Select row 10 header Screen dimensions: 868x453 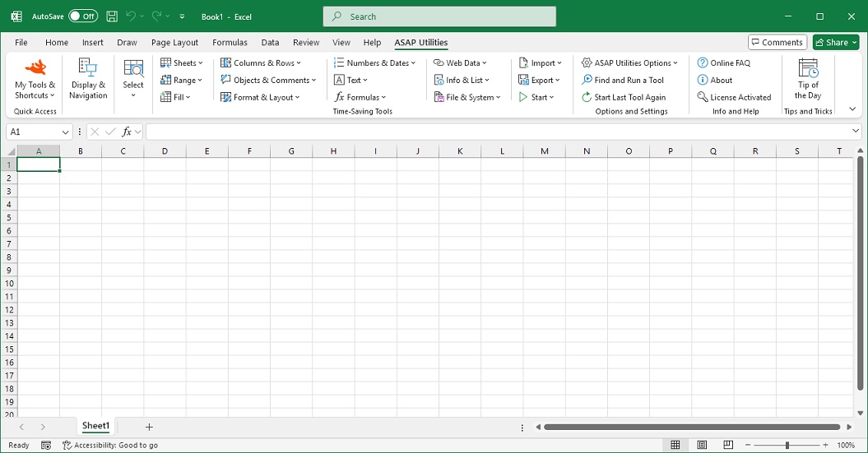pyautogui.click(x=9, y=284)
